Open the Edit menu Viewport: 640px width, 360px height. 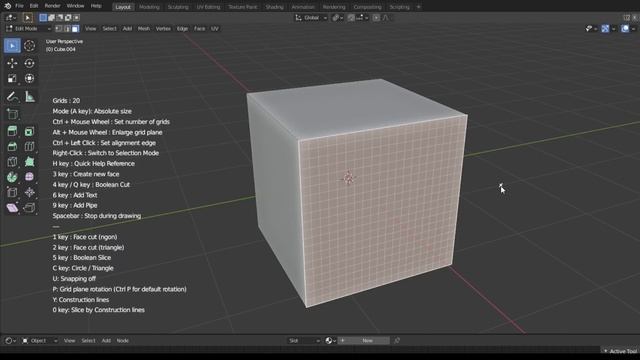click(34, 6)
